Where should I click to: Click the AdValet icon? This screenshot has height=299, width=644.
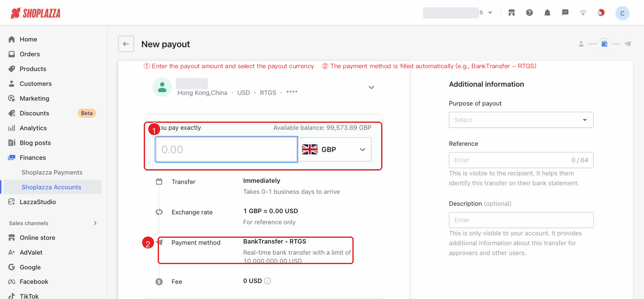pyautogui.click(x=11, y=253)
